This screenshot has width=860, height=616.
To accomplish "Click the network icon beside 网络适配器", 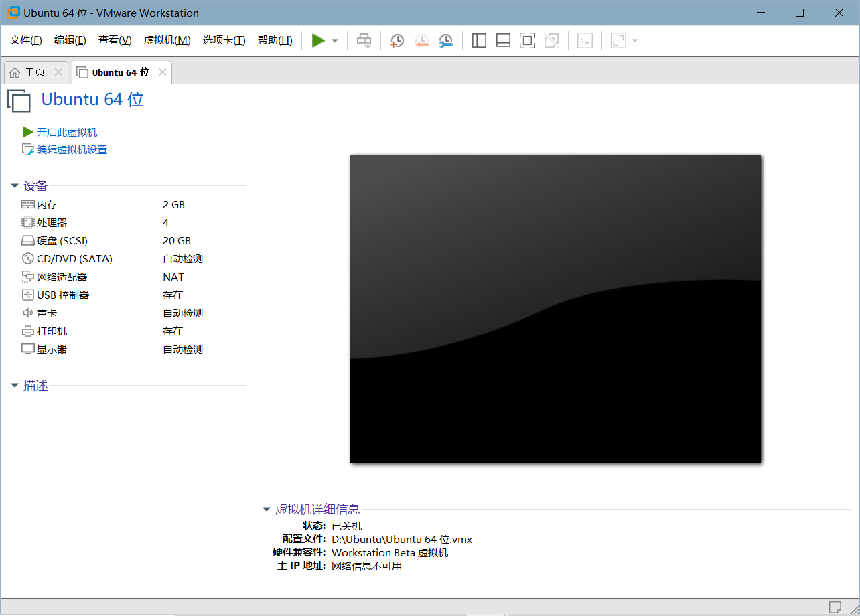I will (27, 277).
